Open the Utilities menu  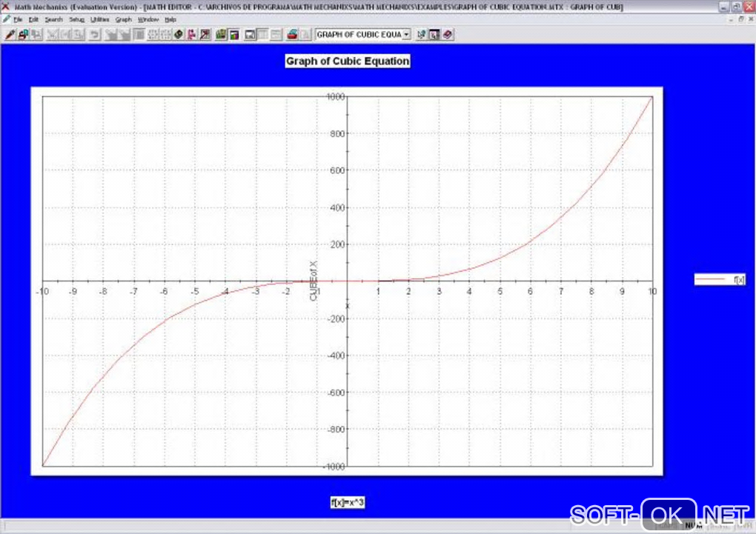[99, 20]
